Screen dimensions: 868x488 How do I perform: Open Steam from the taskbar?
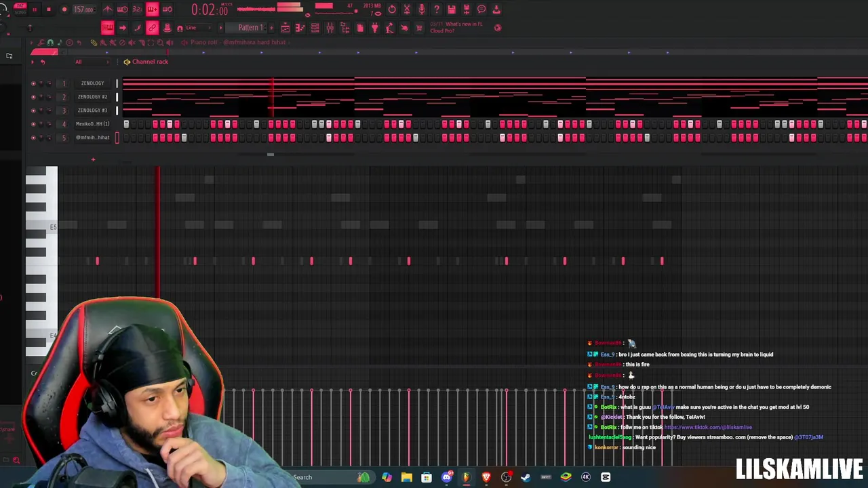(526, 477)
